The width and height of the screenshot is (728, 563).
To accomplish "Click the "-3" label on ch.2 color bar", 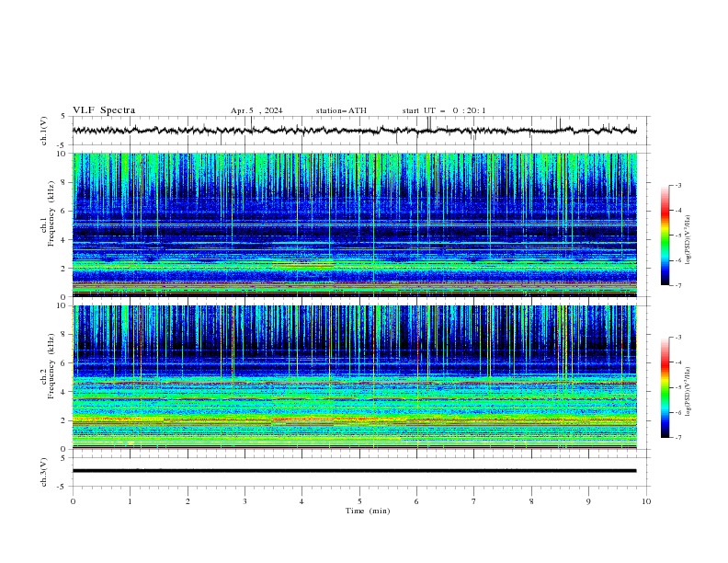I will 678,338.
